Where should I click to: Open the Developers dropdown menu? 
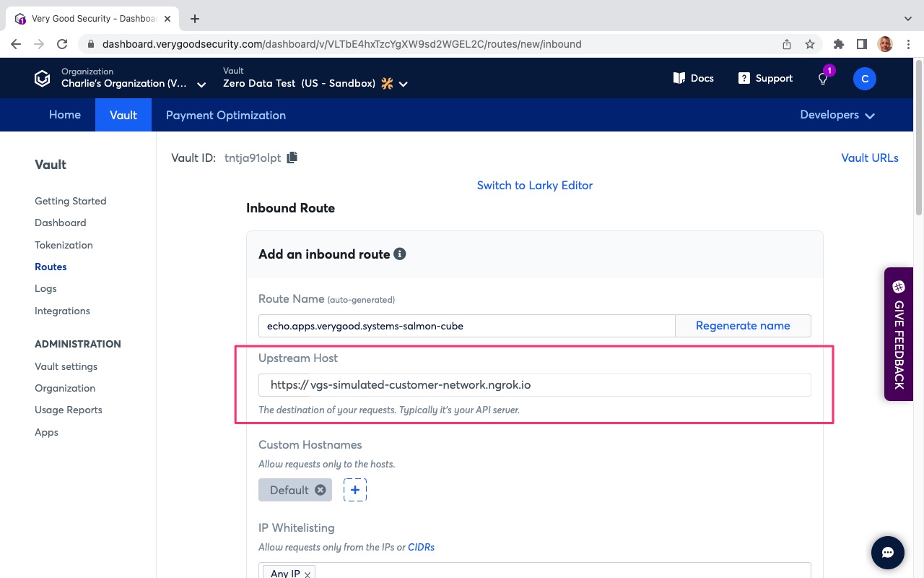pos(837,115)
